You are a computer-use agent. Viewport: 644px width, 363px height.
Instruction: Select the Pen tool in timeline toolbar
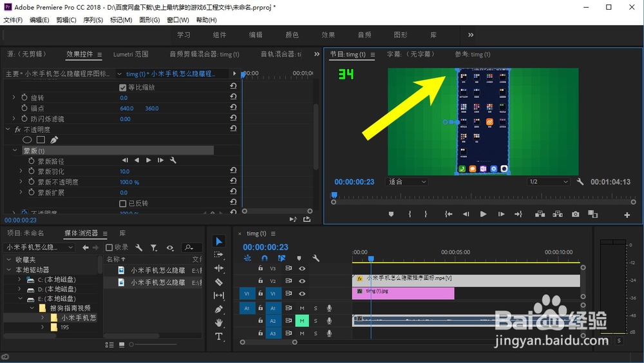219,309
